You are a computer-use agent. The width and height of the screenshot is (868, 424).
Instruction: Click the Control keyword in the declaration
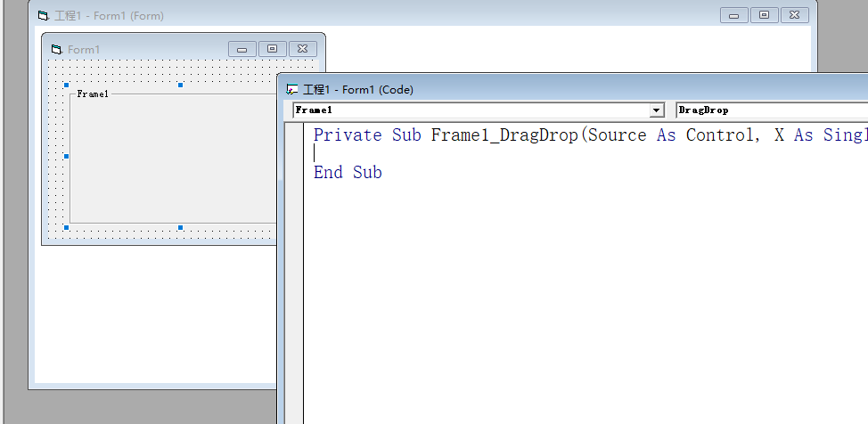[x=720, y=135]
